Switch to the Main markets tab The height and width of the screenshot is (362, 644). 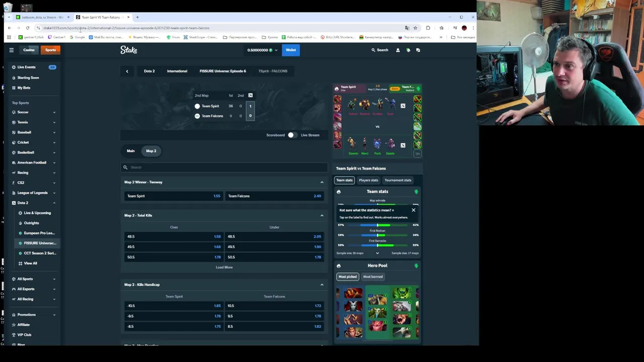[x=131, y=151]
